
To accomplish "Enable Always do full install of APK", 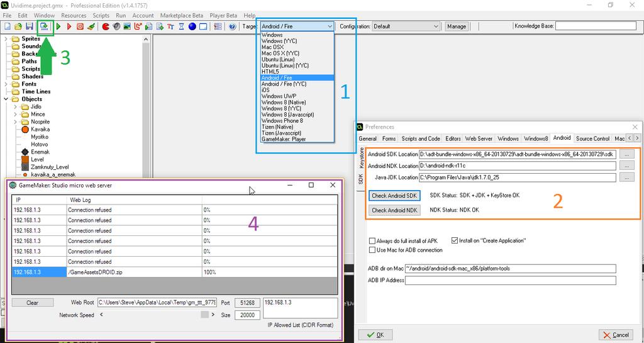I will [x=372, y=240].
